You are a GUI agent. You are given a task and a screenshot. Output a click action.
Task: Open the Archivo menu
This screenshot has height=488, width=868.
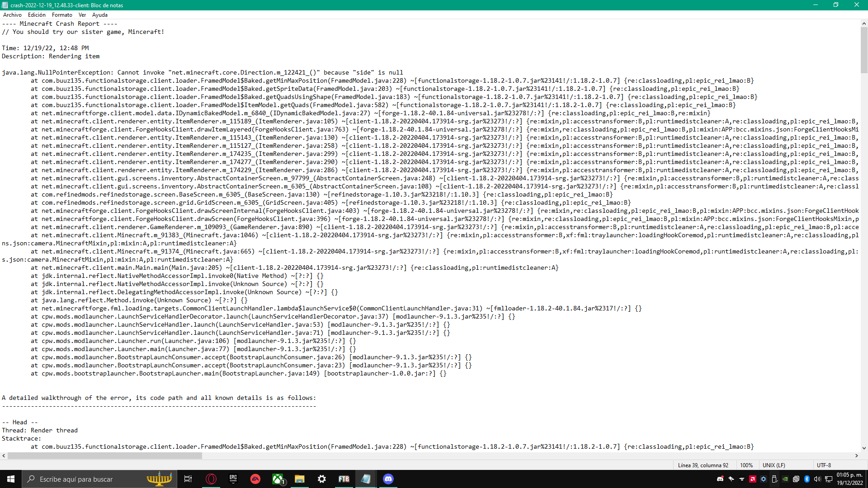pyautogui.click(x=12, y=15)
